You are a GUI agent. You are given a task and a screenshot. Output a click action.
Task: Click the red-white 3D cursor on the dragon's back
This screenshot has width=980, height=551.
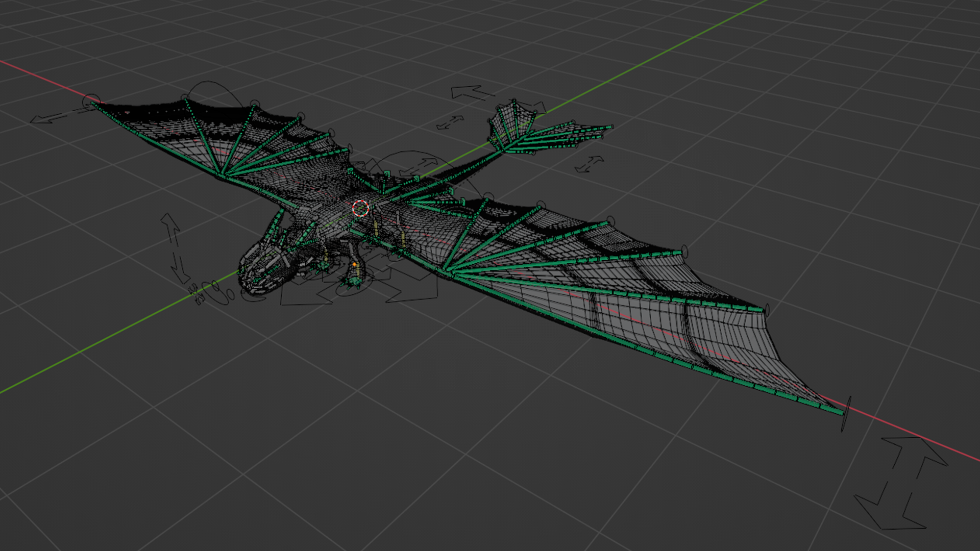tap(360, 208)
